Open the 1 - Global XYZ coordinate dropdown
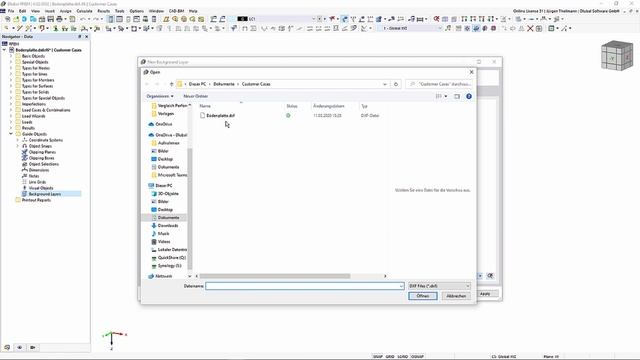This screenshot has width=640, height=360. tap(440, 29)
